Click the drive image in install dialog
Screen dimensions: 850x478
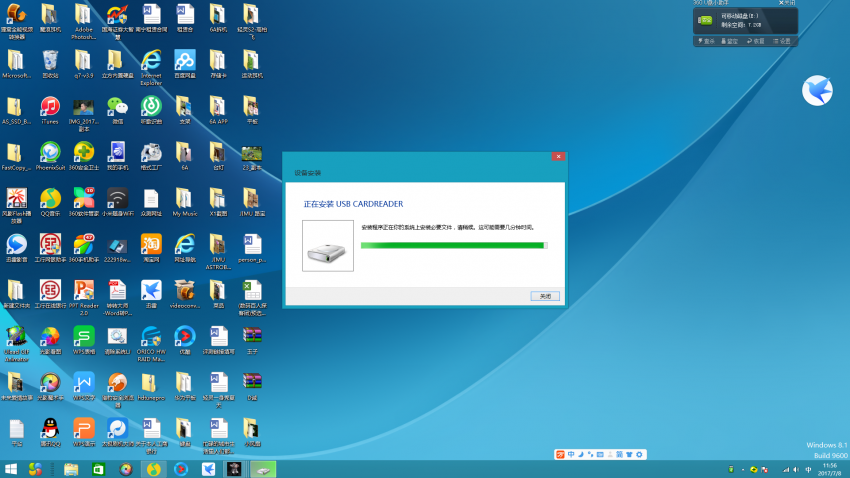pos(327,246)
